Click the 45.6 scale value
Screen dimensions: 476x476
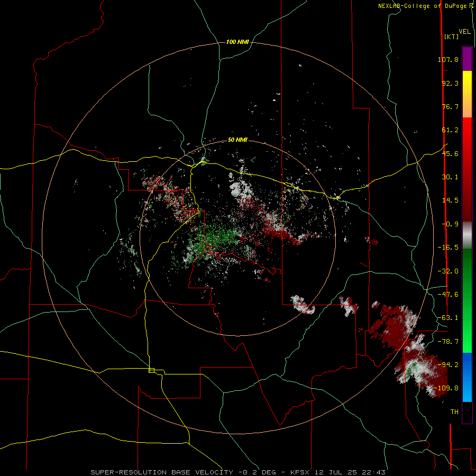point(450,153)
